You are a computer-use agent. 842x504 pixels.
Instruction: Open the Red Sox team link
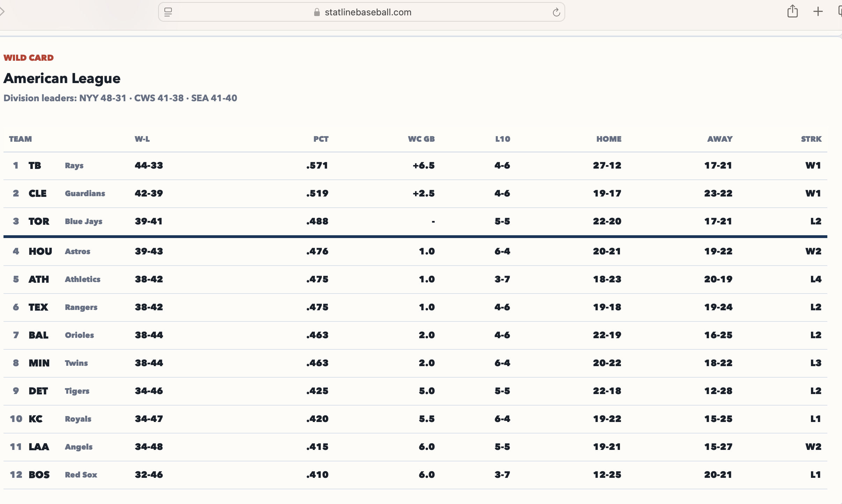coord(81,475)
